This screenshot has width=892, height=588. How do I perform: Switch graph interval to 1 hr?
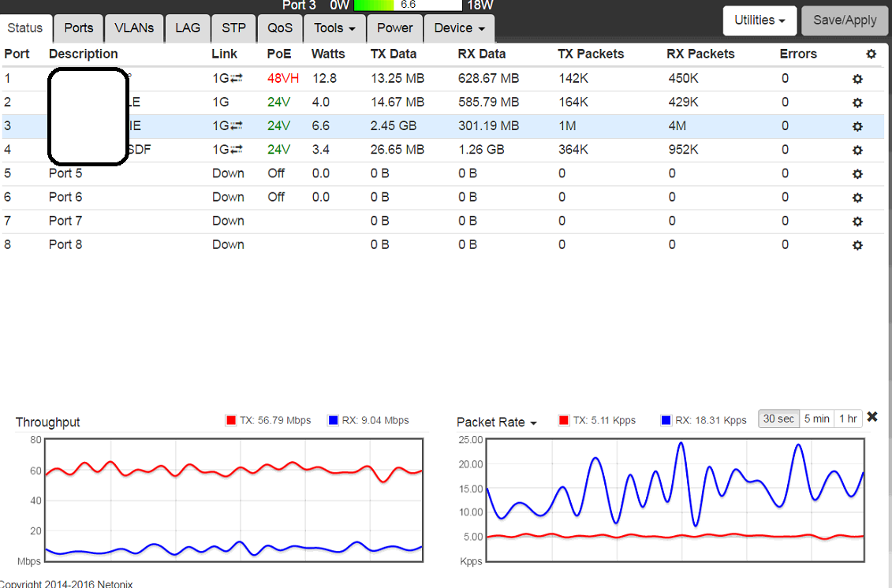pos(849,419)
